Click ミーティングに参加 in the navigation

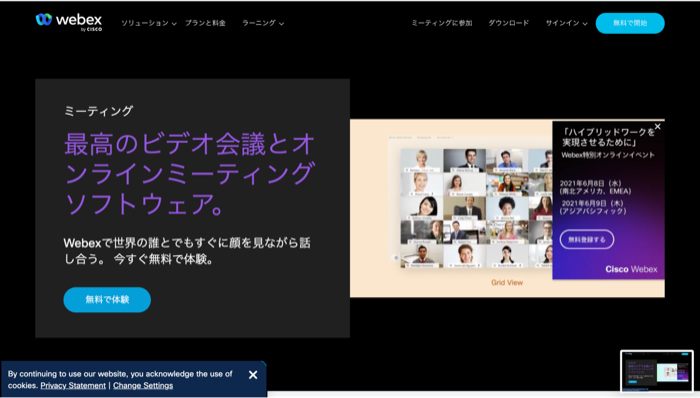(442, 23)
